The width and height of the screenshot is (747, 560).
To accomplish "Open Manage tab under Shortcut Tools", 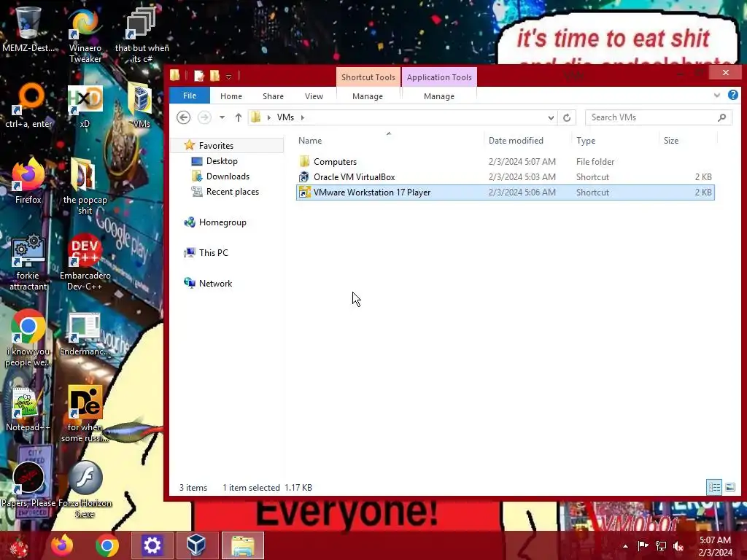I will pos(368,96).
